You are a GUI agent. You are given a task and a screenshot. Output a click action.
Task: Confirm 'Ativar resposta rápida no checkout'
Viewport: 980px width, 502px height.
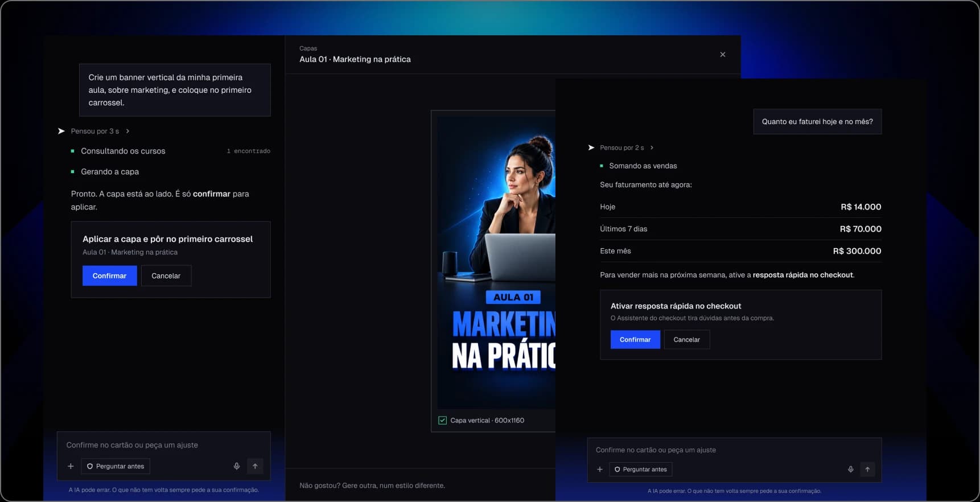coord(635,340)
